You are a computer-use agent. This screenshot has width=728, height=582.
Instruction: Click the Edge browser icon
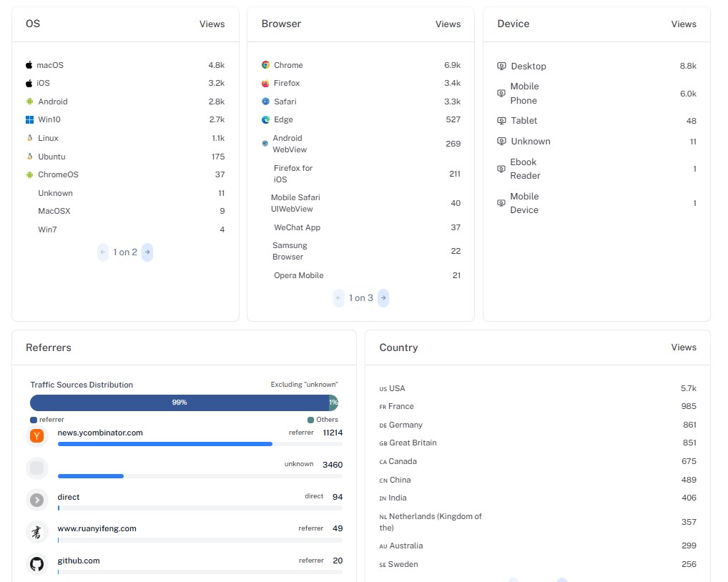(x=266, y=119)
